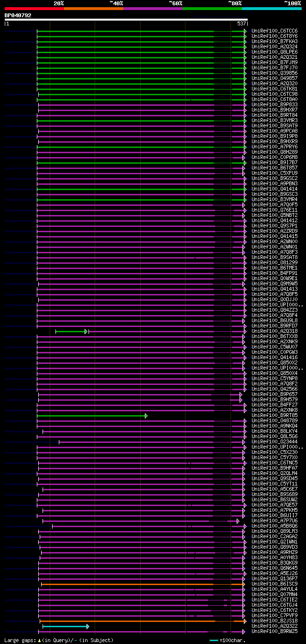Click the purple ~60% legend segment

pos(153,9)
